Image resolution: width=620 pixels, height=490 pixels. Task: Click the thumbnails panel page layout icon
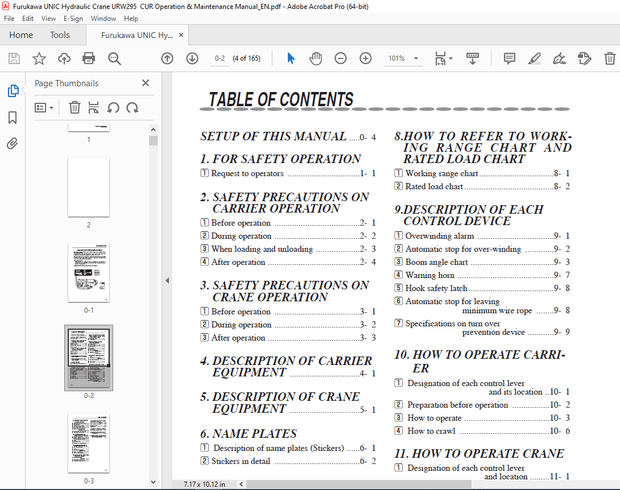tap(94, 108)
